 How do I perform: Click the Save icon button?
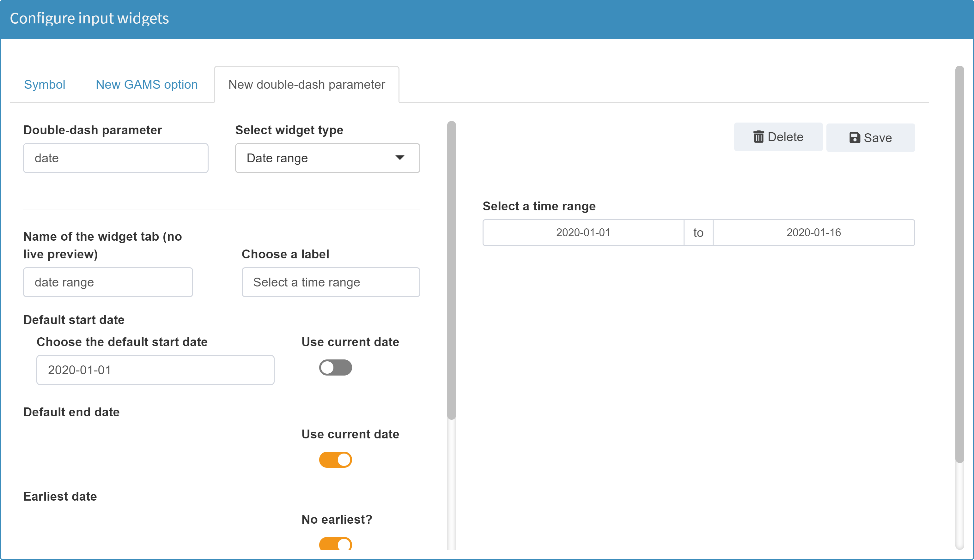pyautogui.click(x=871, y=138)
